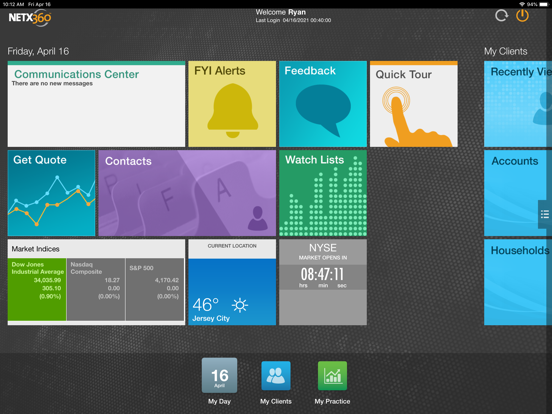
Task: Tap the Market Indices header
Action: (x=96, y=249)
